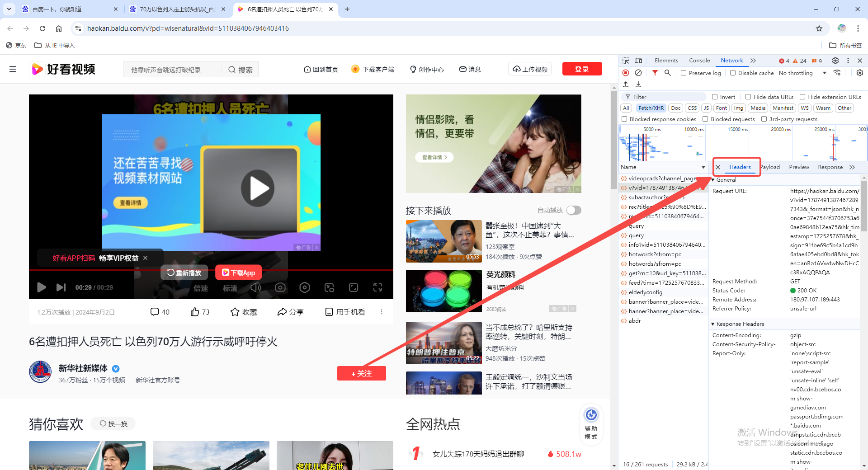Screen dimensions: 868x470
Task: Open DevTools settings gear
Action: (x=835, y=61)
